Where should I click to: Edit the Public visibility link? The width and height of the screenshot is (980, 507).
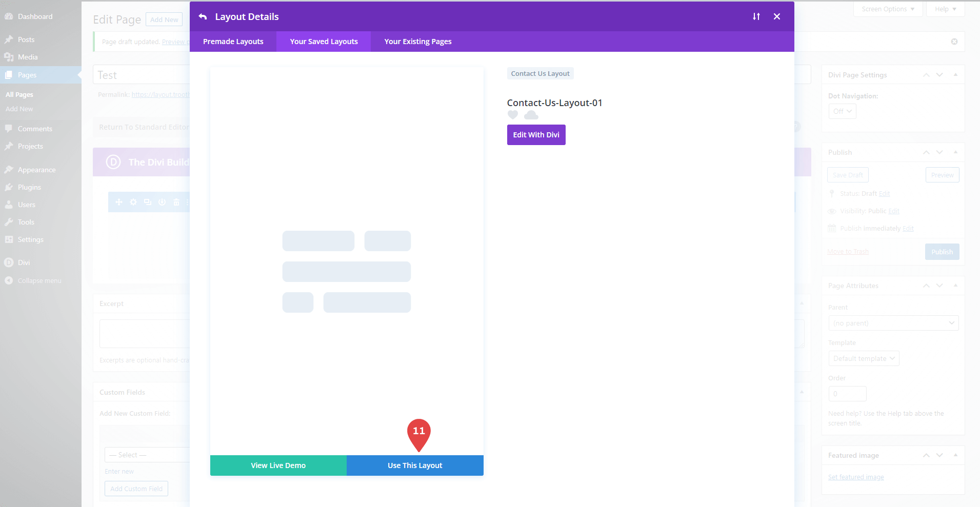894,211
